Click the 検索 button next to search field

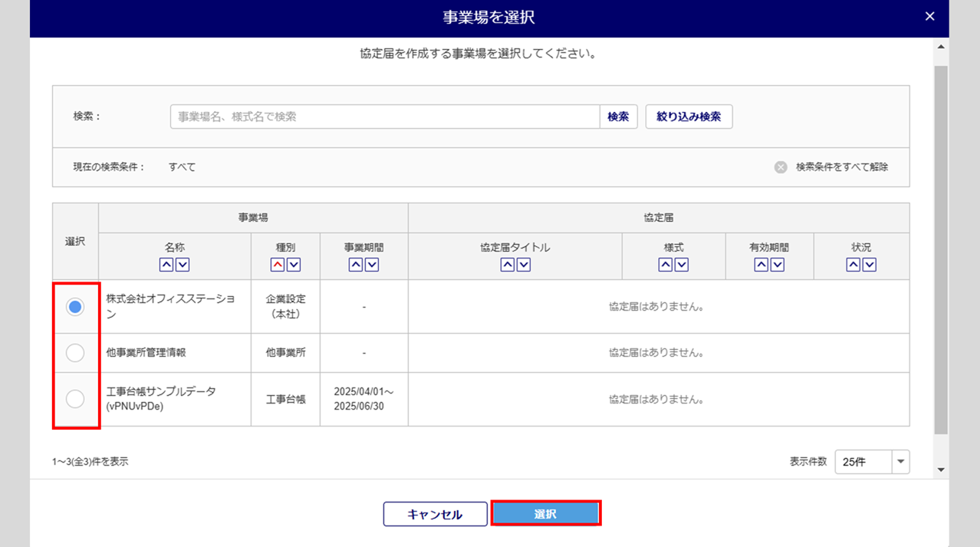(618, 117)
